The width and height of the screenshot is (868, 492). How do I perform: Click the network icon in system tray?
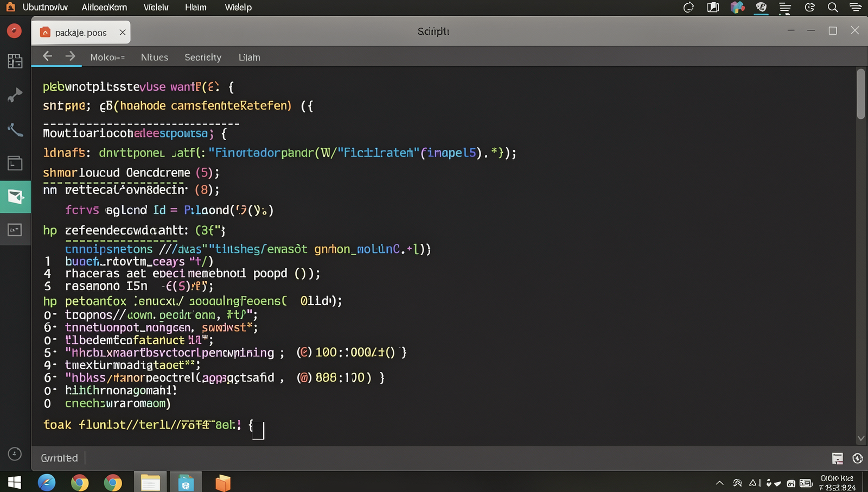[x=737, y=483]
